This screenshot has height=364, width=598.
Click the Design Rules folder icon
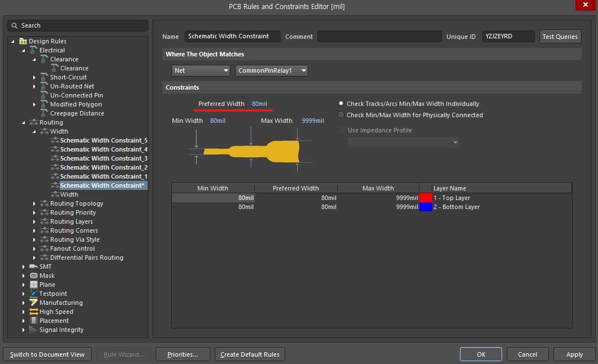click(x=23, y=41)
